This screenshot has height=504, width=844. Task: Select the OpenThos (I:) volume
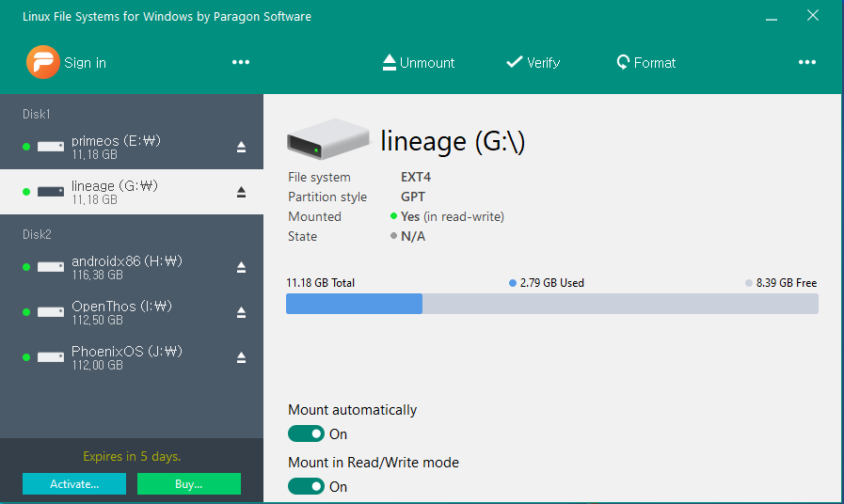(132, 312)
